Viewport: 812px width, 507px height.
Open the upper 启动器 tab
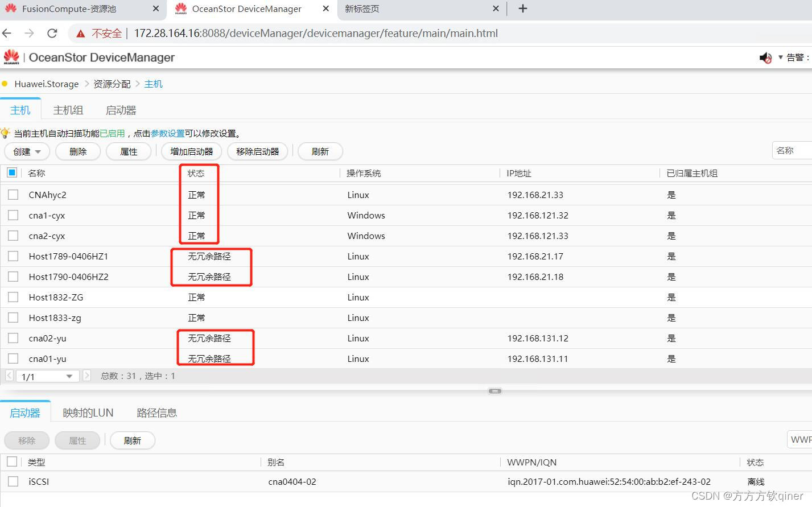(x=121, y=110)
